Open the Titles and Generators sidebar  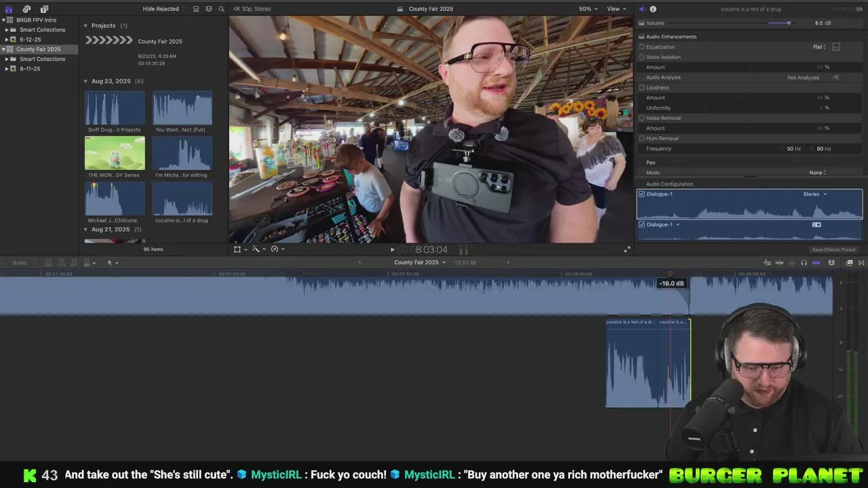coord(44,9)
